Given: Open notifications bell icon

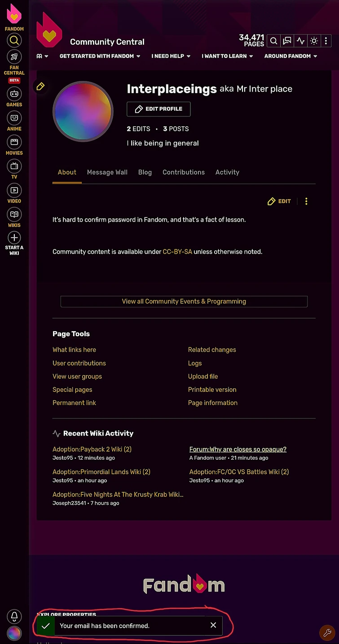Looking at the screenshot, I should tap(14, 616).
